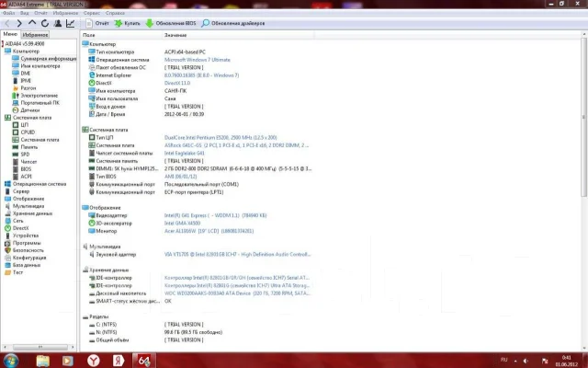588x368 pixels.
Task: Open the Вид menu
Action: point(25,13)
